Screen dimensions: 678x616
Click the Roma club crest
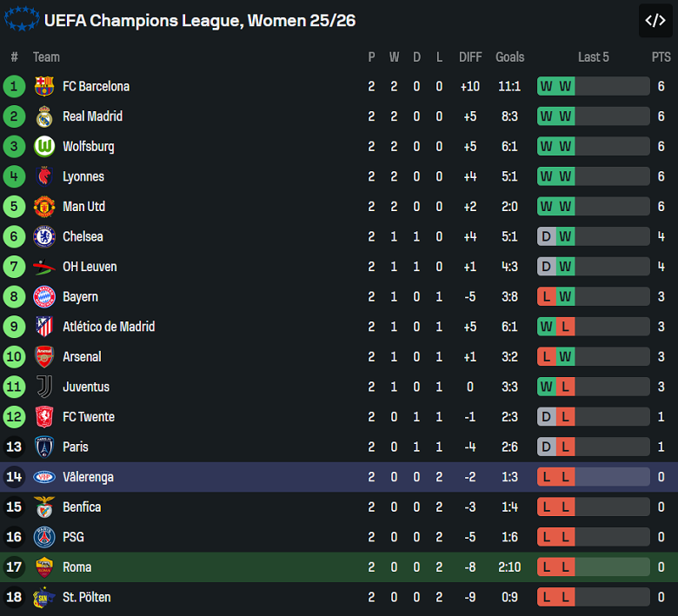(44, 567)
